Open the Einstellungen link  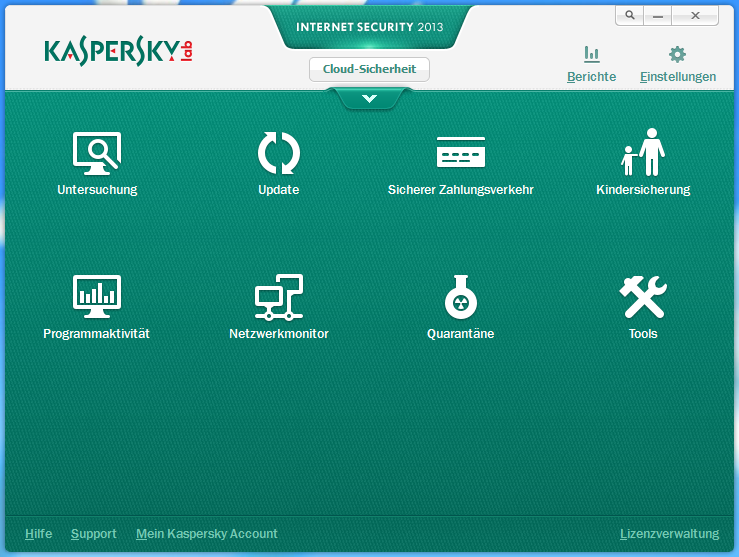tap(678, 76)
